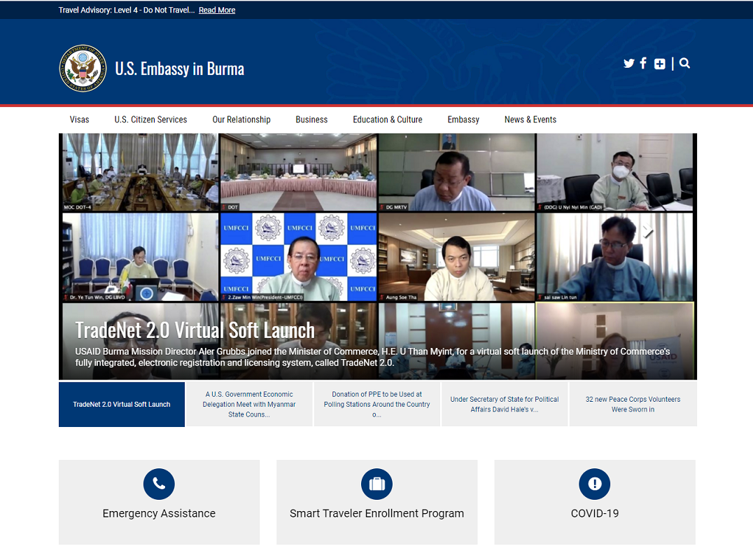Open the COVID-19 information text link
This screenshot has width=753, height=560.
[x=595, y=513]
